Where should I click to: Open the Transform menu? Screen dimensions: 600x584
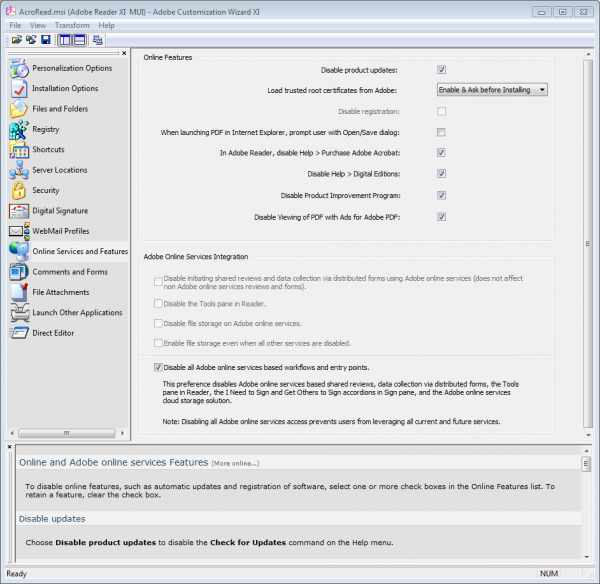tap(72, 25)
